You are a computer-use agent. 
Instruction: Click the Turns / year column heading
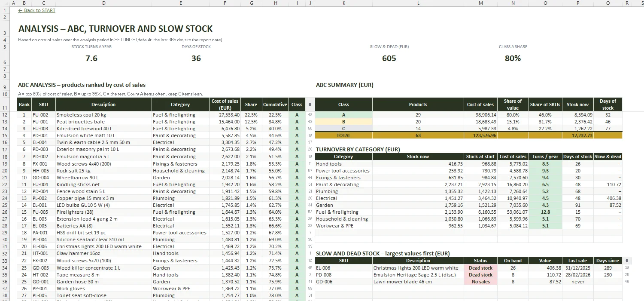click(x=545, y=157)
